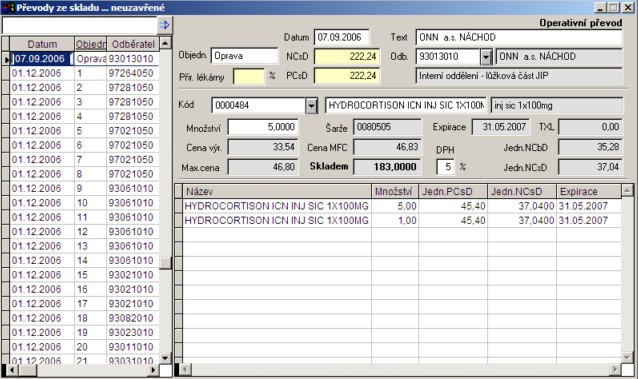
Task: Select order row 9 with 93061010
Action: pos(84,188)
